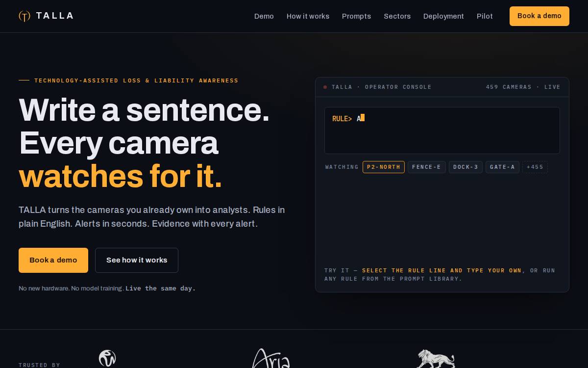588x368 pixels.
Task: Click 'Live the same day.' text
Action: (161, 289)
